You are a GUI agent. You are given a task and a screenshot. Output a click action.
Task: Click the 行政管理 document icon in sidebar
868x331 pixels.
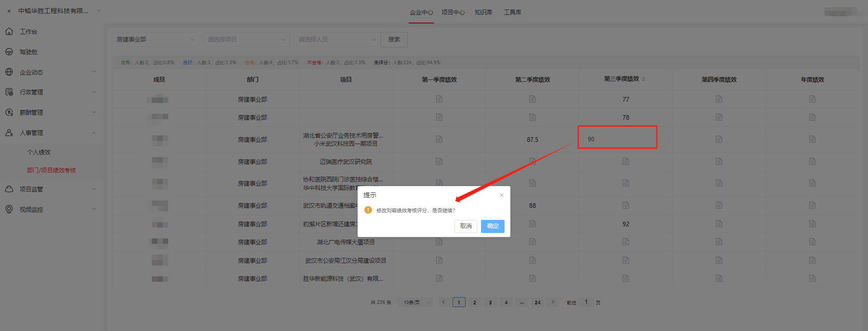[x=9, y=92]
